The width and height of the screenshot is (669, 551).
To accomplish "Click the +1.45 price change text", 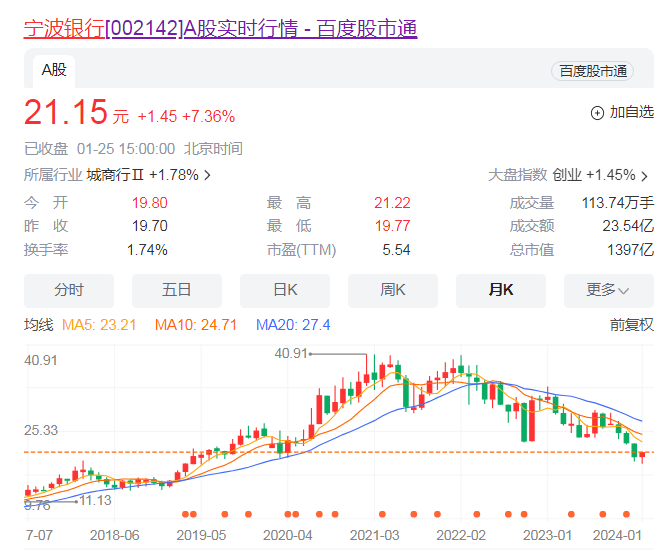I will tap(157, 116).
